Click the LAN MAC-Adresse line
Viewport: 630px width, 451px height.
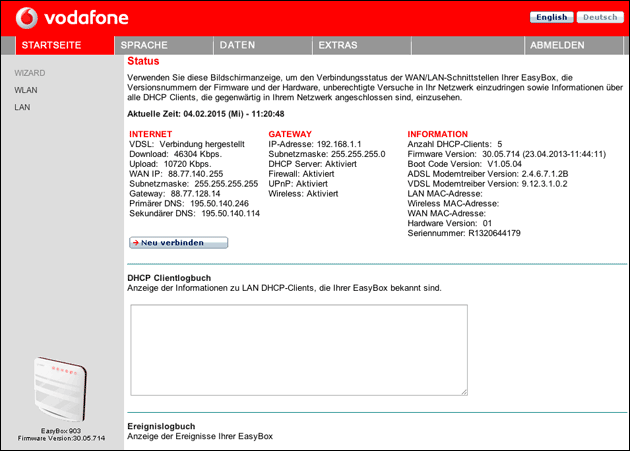(445, 194)
